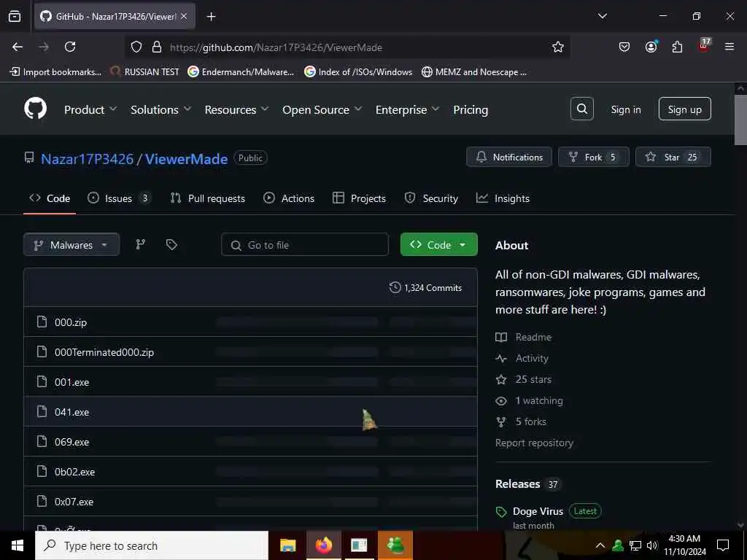Switch to the Actions tab

(x=289, y=198)
